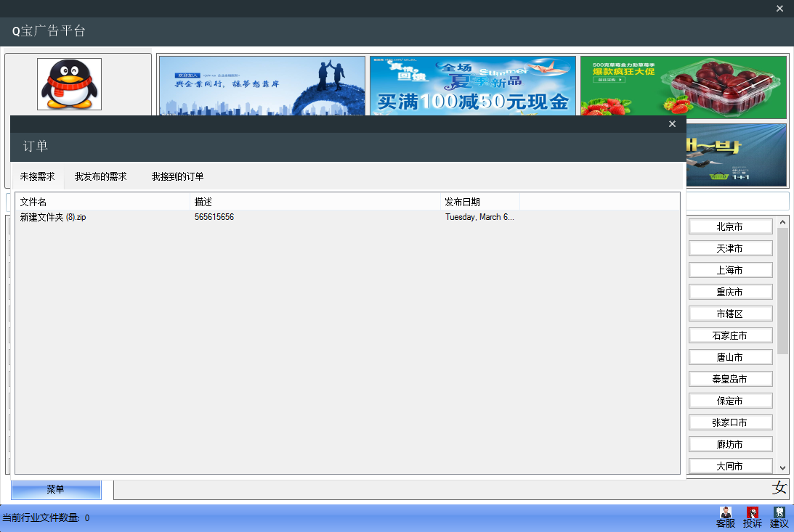Image resolution: width=794 pixels, height=532 pixels.
Task: Click the 投诉 complaint icon
Action: (x=752, y=516)
